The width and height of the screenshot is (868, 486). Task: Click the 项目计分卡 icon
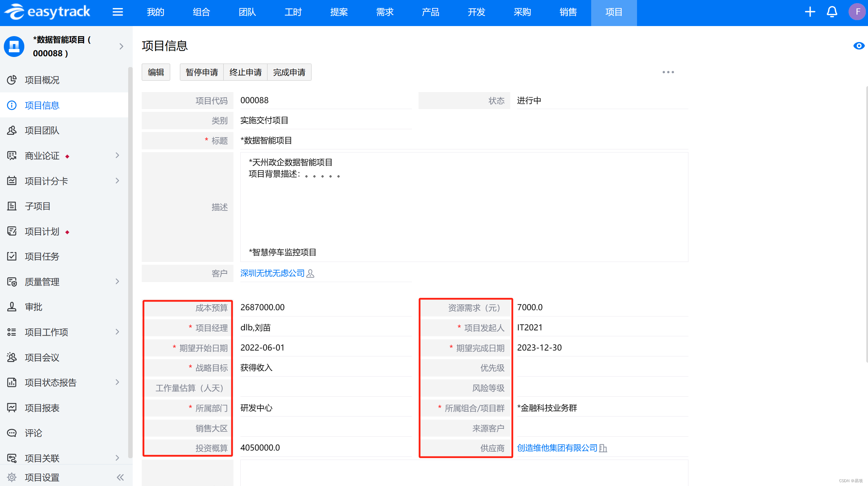12,181
